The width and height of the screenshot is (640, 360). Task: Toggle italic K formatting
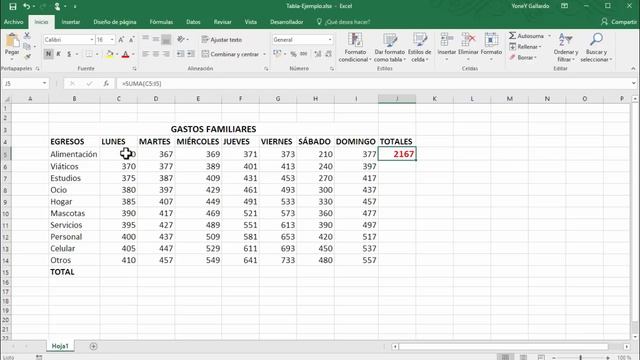(x=58, y=54)
